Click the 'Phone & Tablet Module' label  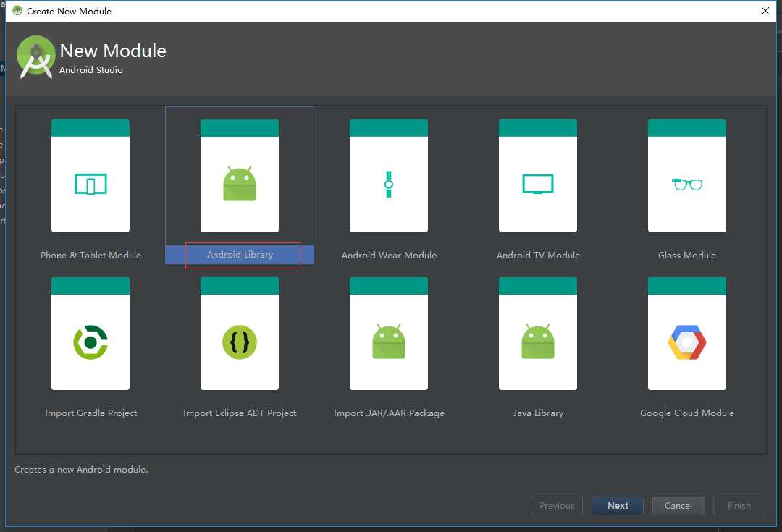click(91, 256)
